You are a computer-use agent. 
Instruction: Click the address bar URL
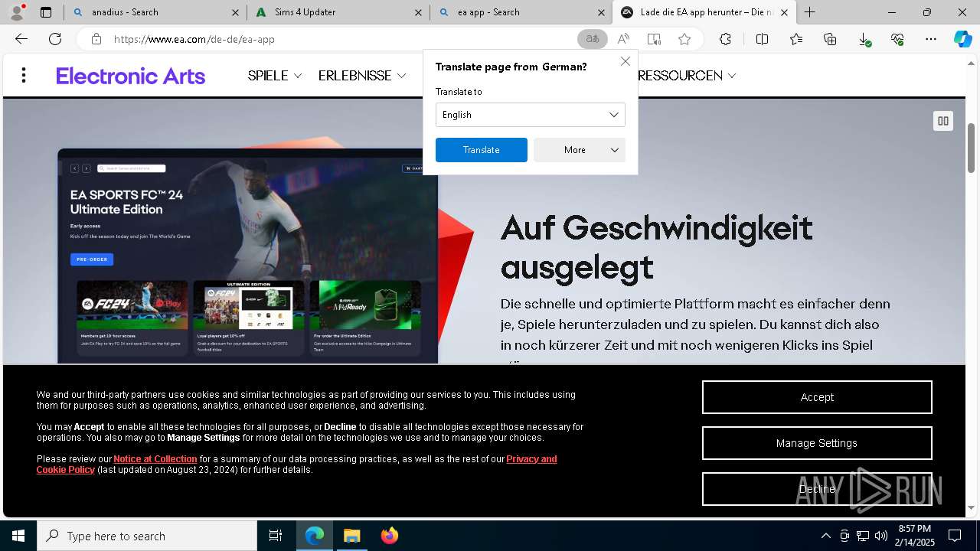click(194, 39)
